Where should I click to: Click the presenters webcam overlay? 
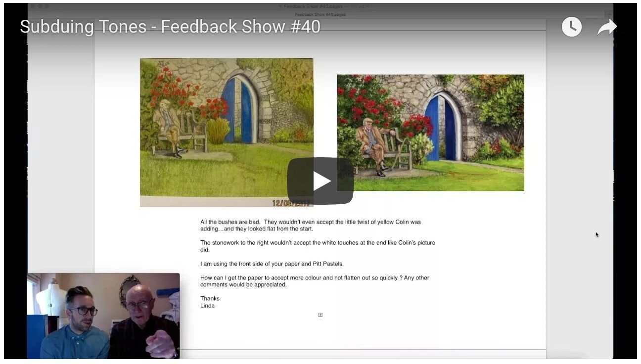pyautogui.click(x=103, y=316)
